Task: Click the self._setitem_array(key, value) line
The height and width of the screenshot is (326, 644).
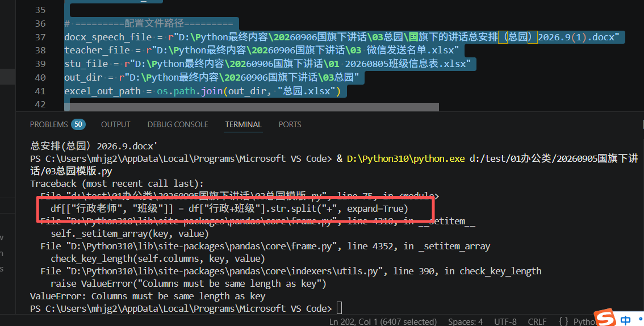Action: (130, 233)
